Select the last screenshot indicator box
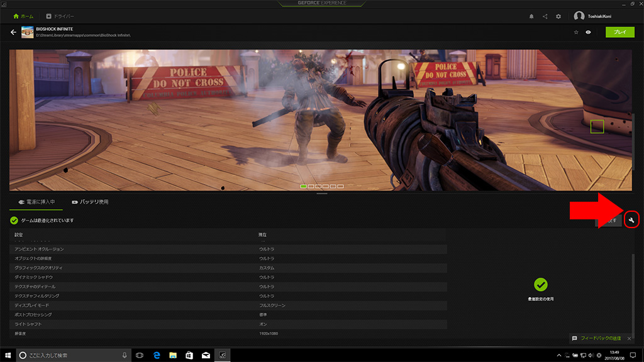644x362 pixels. click(341, 187)
